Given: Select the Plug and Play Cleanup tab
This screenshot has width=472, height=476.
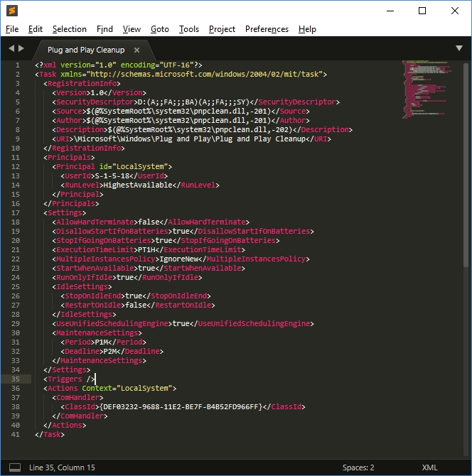Looking at the screenshot, I should click(85, 50).
